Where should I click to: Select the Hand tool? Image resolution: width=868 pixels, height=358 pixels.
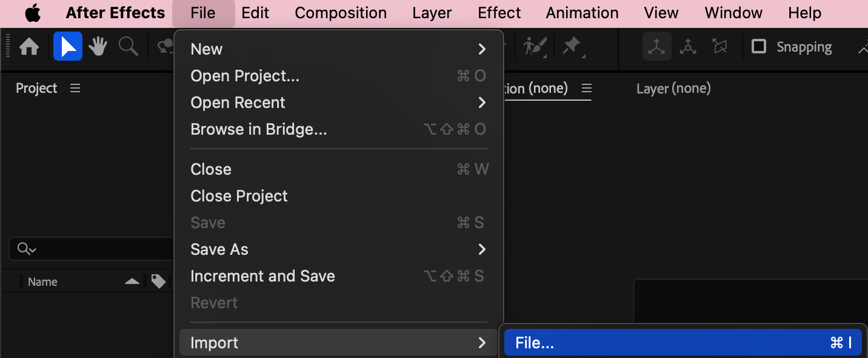click(98, 47)
